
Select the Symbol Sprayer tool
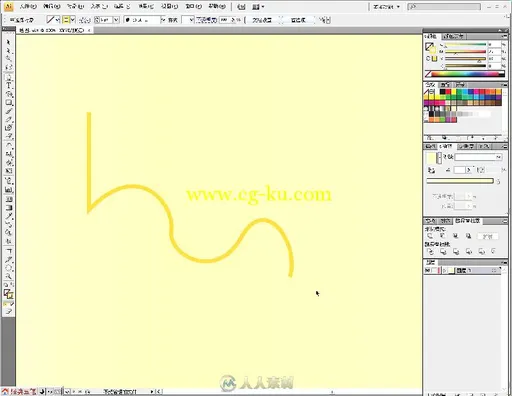coord(8,181)
